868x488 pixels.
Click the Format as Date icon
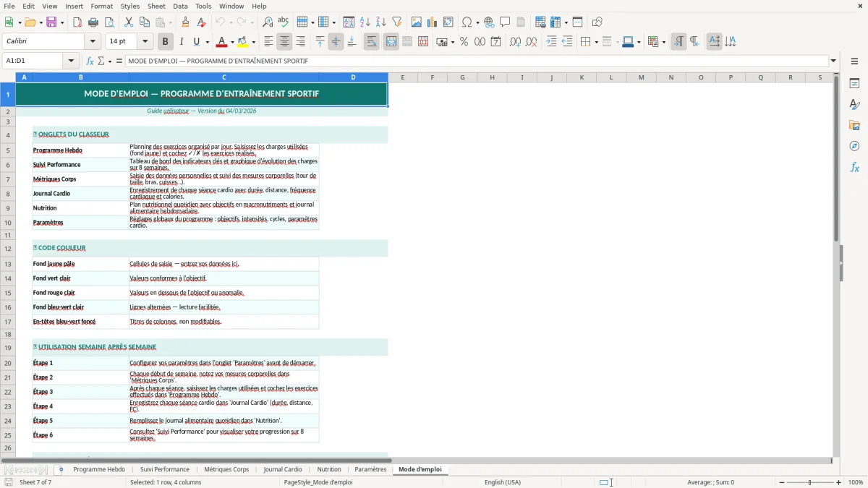495,42
